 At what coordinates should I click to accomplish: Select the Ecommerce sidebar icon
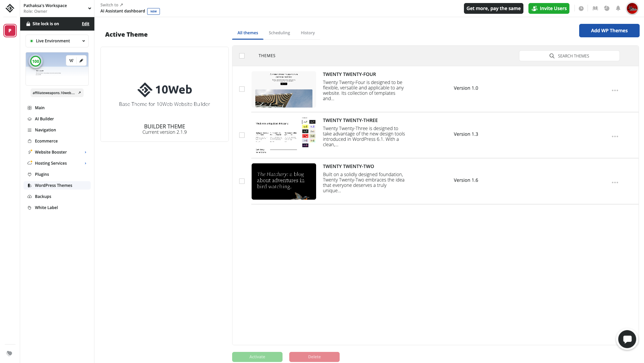tap(30, 141)
